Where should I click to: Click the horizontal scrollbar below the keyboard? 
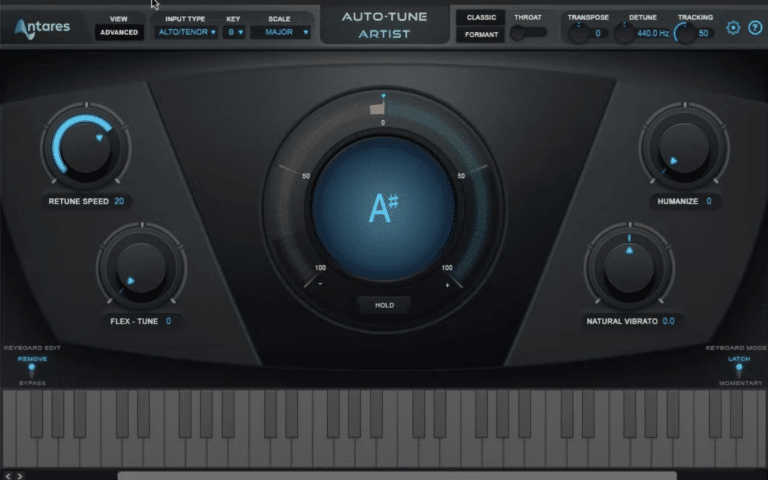pyautogui.click(x=397, y=476)
